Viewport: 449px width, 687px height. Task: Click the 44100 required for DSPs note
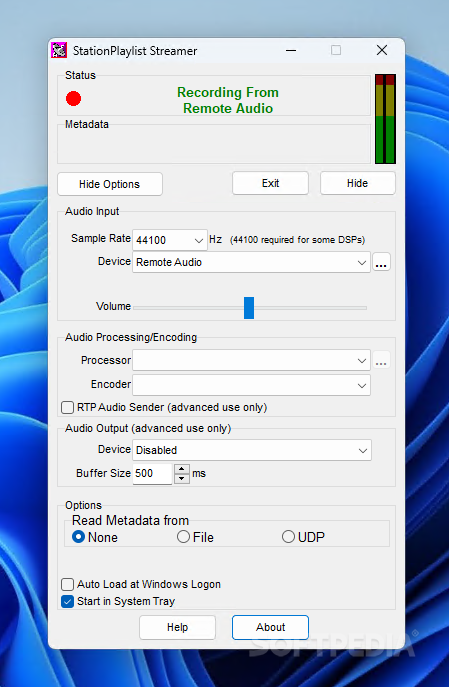[297, 240]
